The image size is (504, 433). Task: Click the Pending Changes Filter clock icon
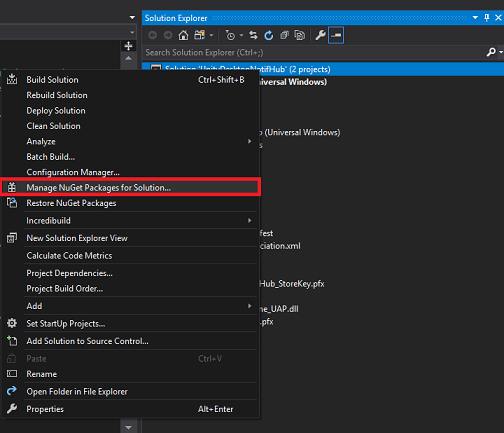pyautogui.click(x=230, y=35)
